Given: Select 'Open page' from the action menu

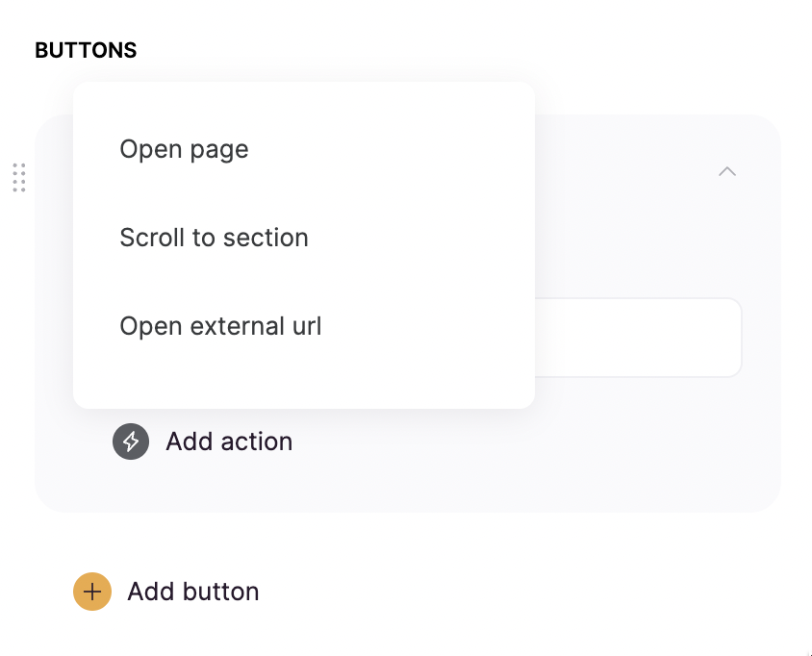Looking at the screenshot, I should (184, 149).
